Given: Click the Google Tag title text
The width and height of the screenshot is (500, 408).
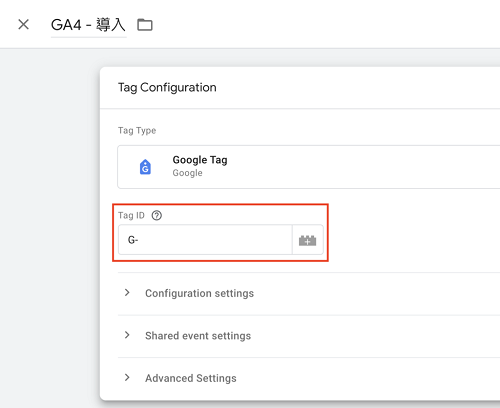Looking at the screenshot, I should 200,160.
